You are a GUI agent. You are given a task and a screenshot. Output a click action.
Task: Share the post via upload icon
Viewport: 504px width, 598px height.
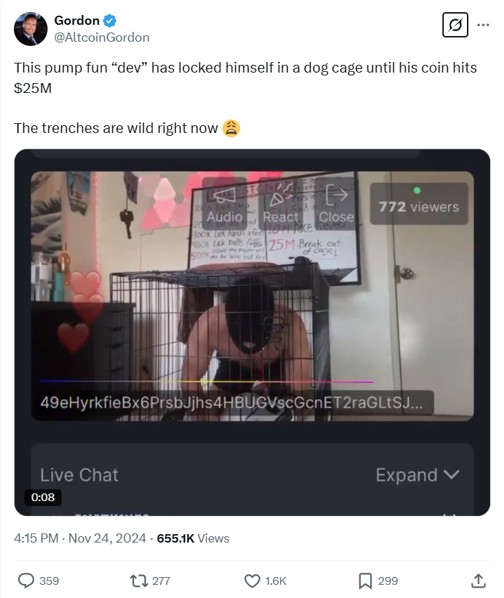[x=478, y=580]
